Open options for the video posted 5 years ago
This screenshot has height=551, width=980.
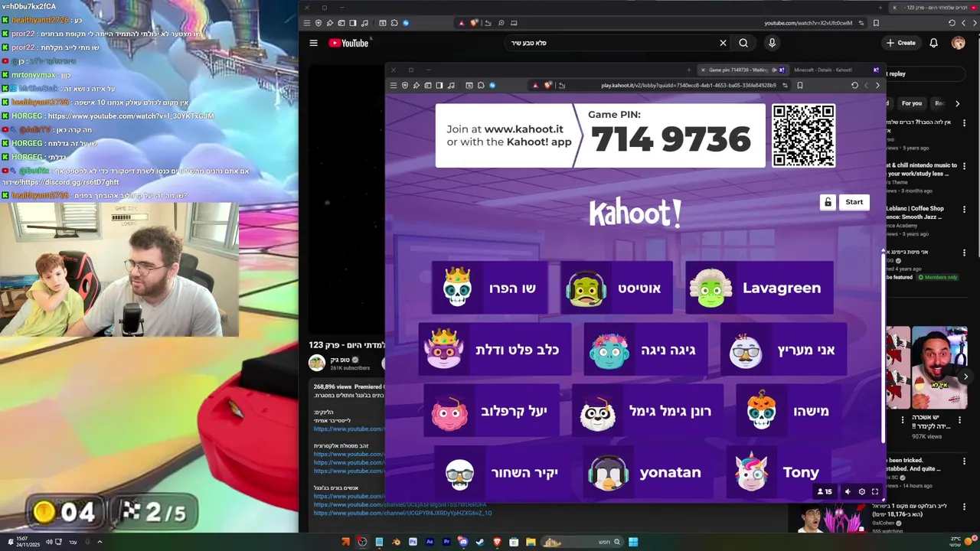click(x=964, y=122)
